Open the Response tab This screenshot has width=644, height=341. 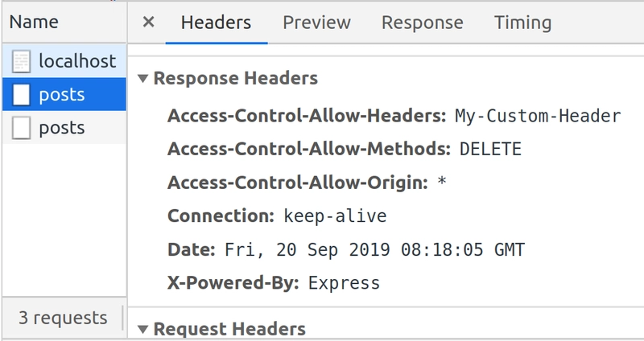click(x=422, y=23)
